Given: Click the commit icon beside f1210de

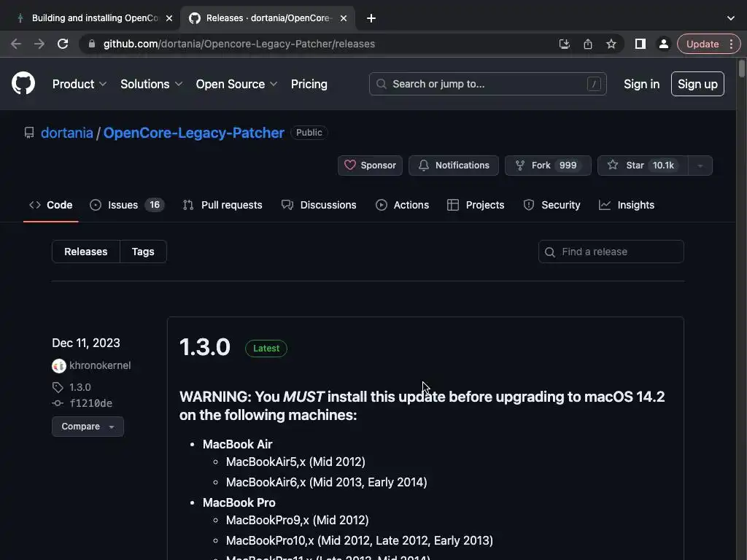Looking at the screenshot, I should coord(58,403).
